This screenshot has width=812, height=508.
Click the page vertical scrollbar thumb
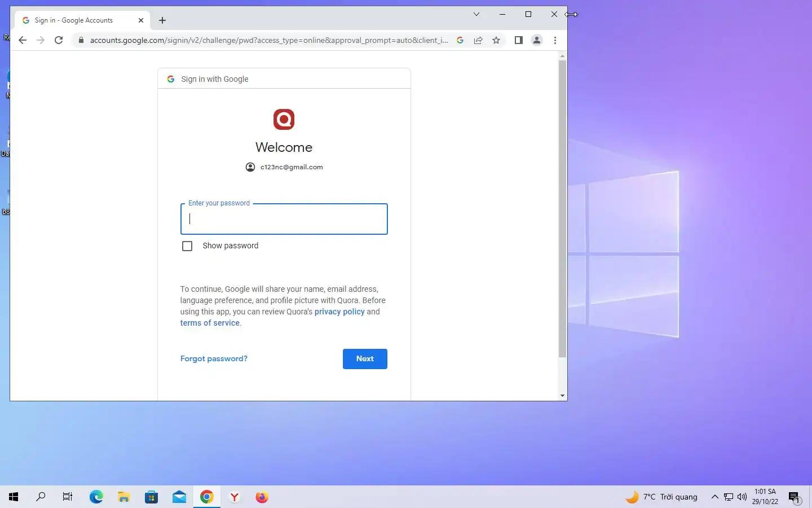[x=562, y=209]
